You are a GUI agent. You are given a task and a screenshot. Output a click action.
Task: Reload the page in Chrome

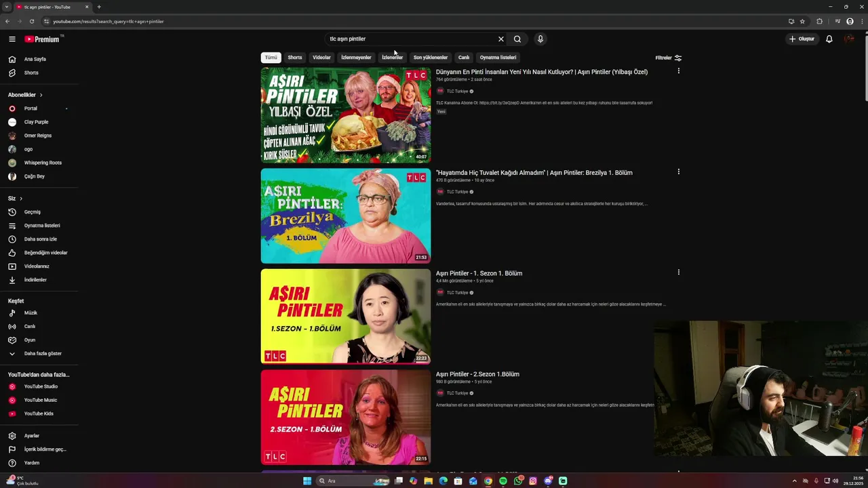point(32,21)
